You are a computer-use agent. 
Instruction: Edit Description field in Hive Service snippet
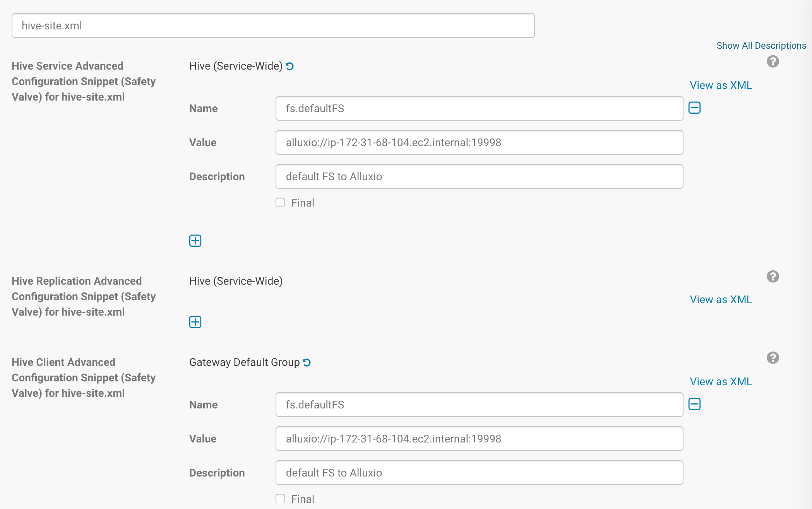click(479, 176)
